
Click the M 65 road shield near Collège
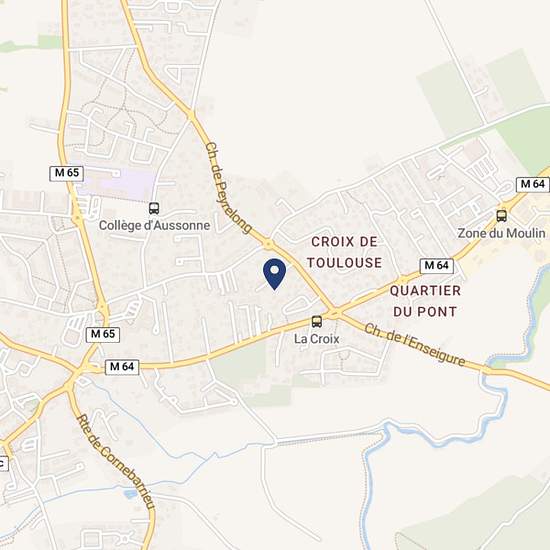tap(67, 174)
